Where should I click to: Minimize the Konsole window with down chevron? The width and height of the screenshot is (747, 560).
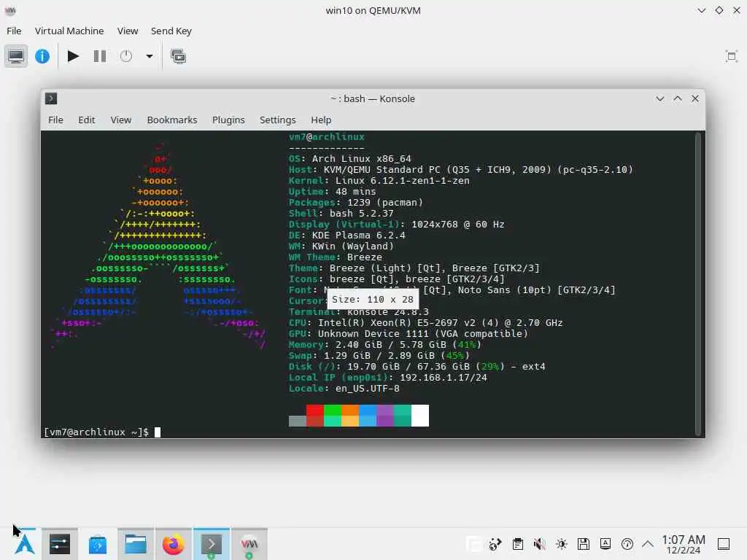[x=659, y=98]
